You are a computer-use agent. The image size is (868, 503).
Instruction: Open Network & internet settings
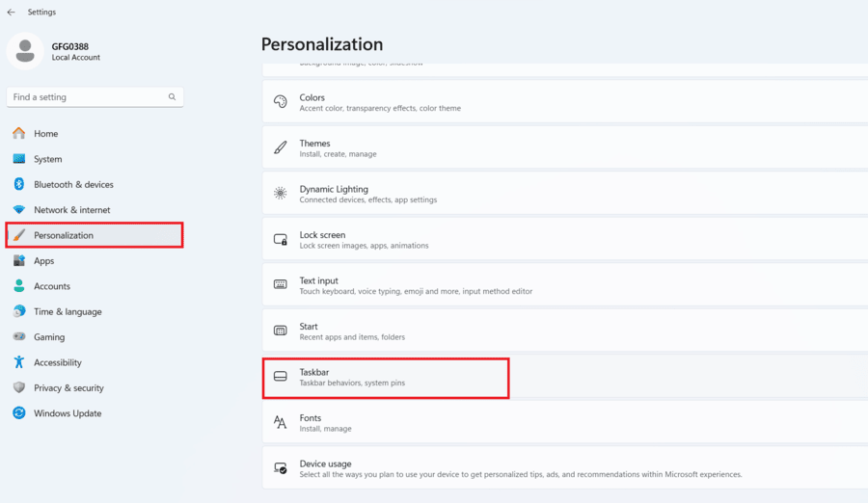point(71,210)
